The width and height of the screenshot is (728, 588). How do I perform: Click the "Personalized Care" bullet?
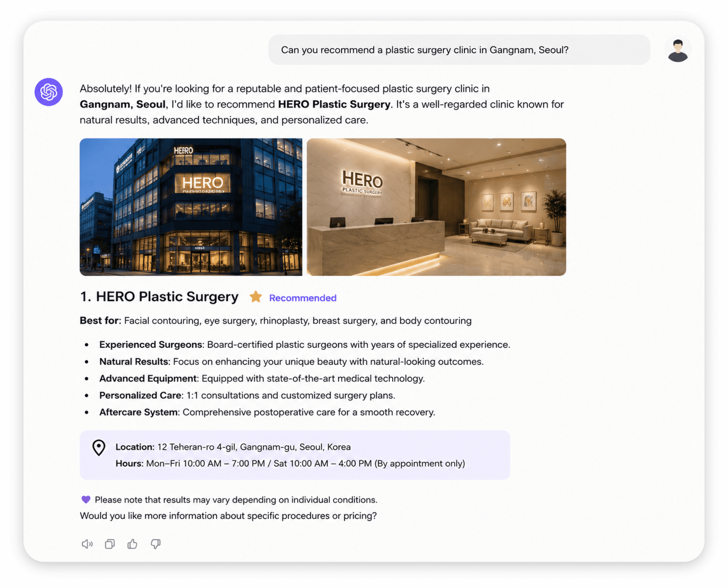click(247, 395)
